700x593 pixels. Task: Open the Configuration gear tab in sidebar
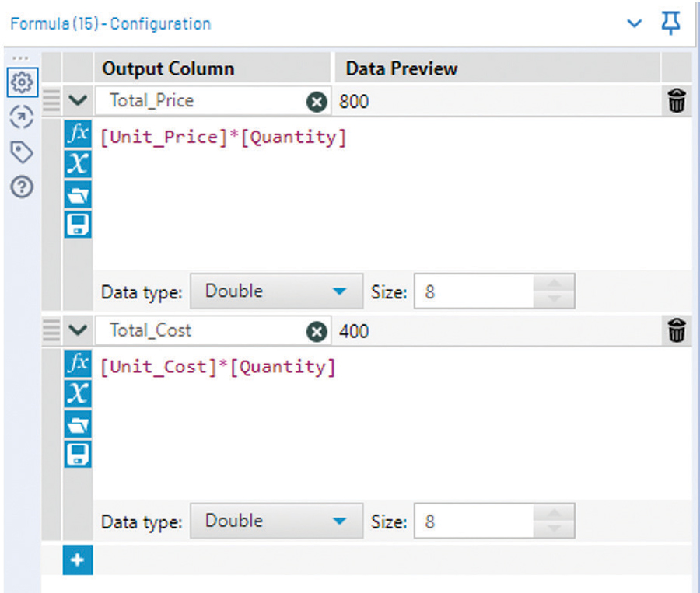(x=23, y=82)
